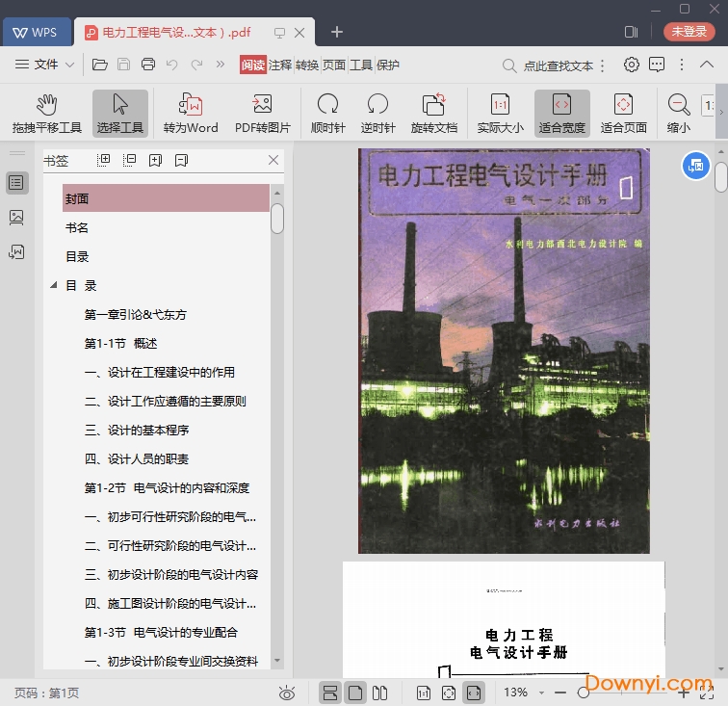Screen dimensions: 728x706
Task: Toggle eye protection mode in status bar
Action: tap(286, 693)
